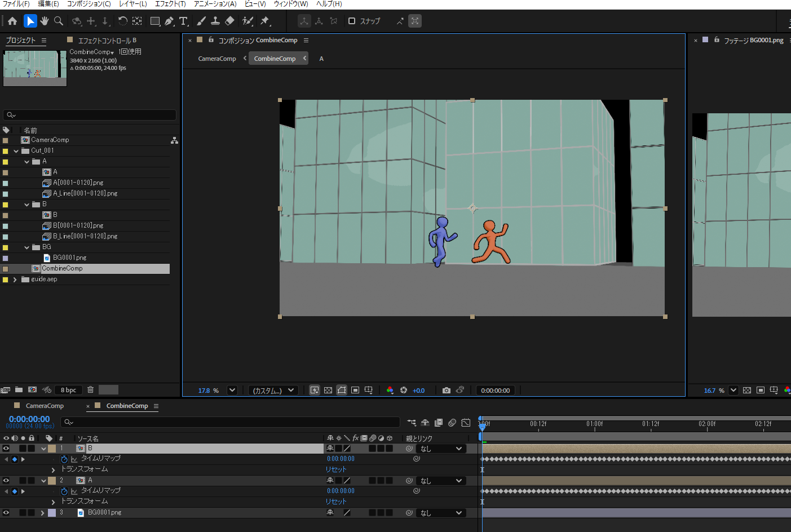791x532 pixels.
Task: Click the snapshot camera icon
Action: pyautogui.click(x=447, y=390)
